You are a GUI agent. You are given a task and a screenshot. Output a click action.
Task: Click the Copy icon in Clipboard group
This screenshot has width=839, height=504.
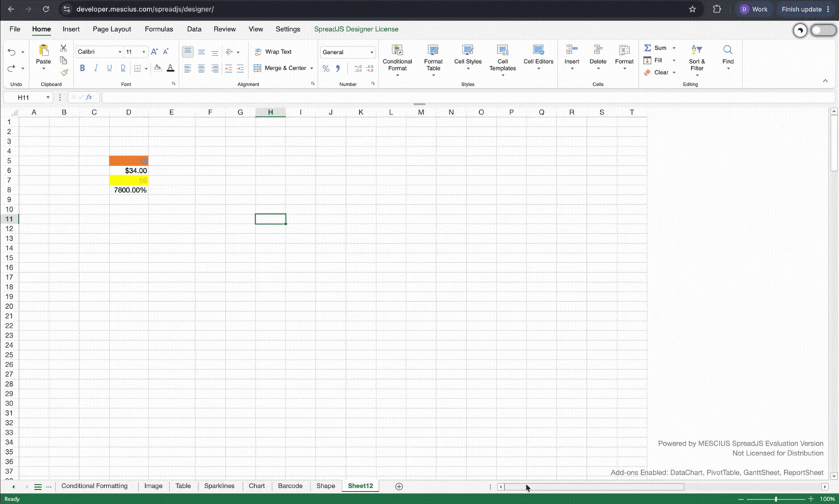tap(63, 60)
